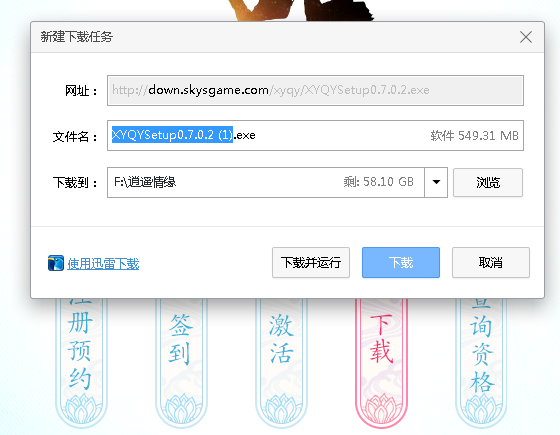This screenshot has height=435, width=560.
Task: Click the lotus icon under 下载 banner
Action: (381, 409)
